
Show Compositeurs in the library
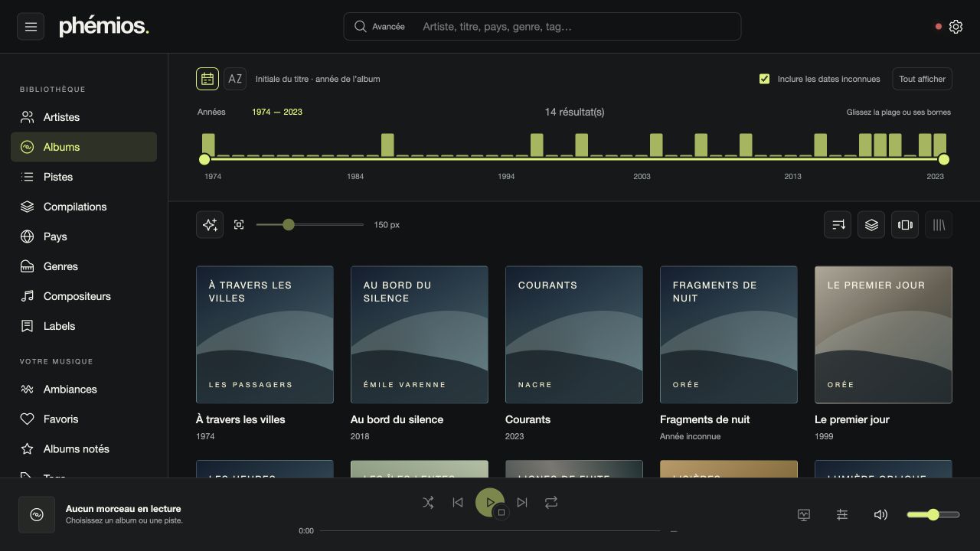click(84, 296)
